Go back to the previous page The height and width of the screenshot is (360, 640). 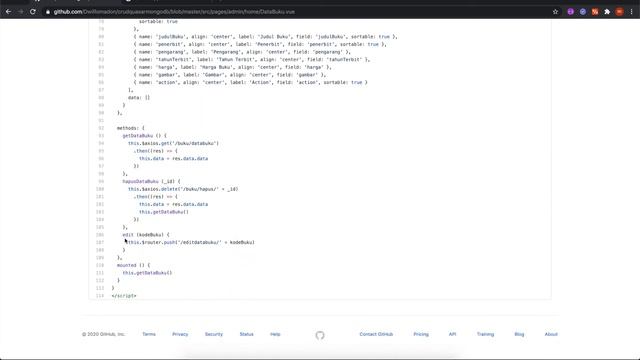[x=8, y=12]
